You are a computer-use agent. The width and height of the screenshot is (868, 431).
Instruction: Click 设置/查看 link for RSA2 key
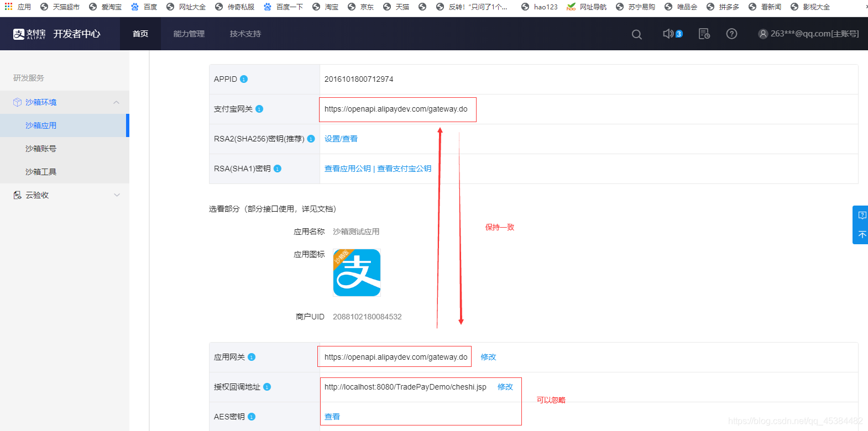(341, 139)
